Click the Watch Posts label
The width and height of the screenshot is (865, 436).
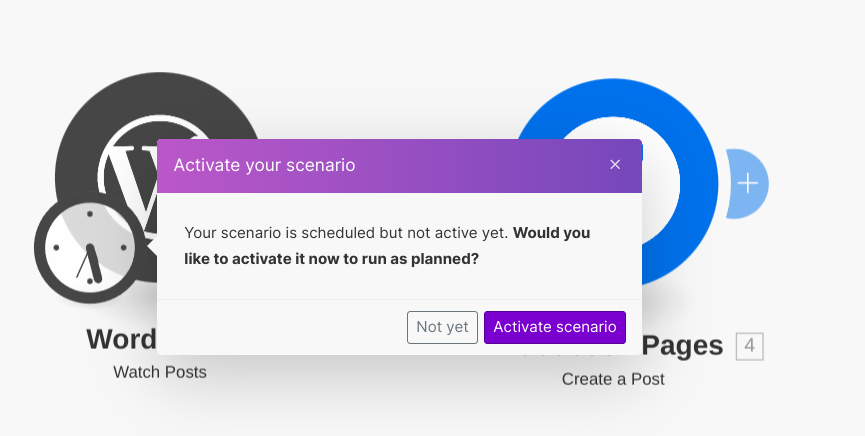coord(160,372)
